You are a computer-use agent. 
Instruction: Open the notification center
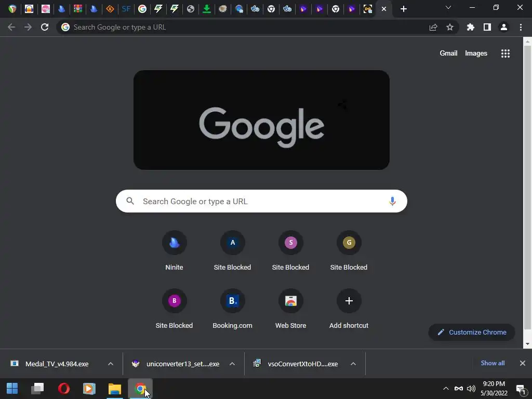521,389
